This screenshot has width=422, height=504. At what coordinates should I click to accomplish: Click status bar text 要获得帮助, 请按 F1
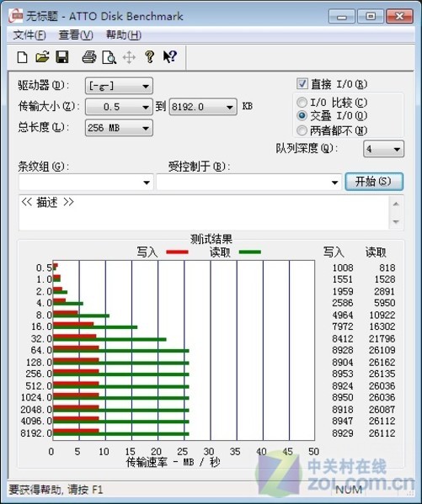point(56,490)
